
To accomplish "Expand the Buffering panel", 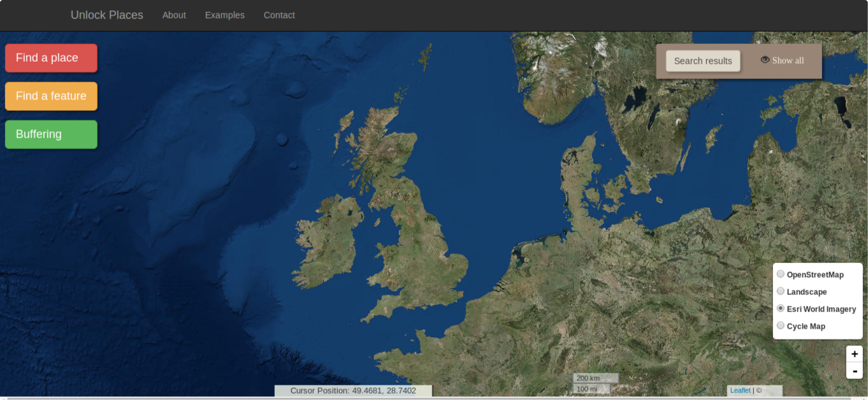I will pos(51,134).
